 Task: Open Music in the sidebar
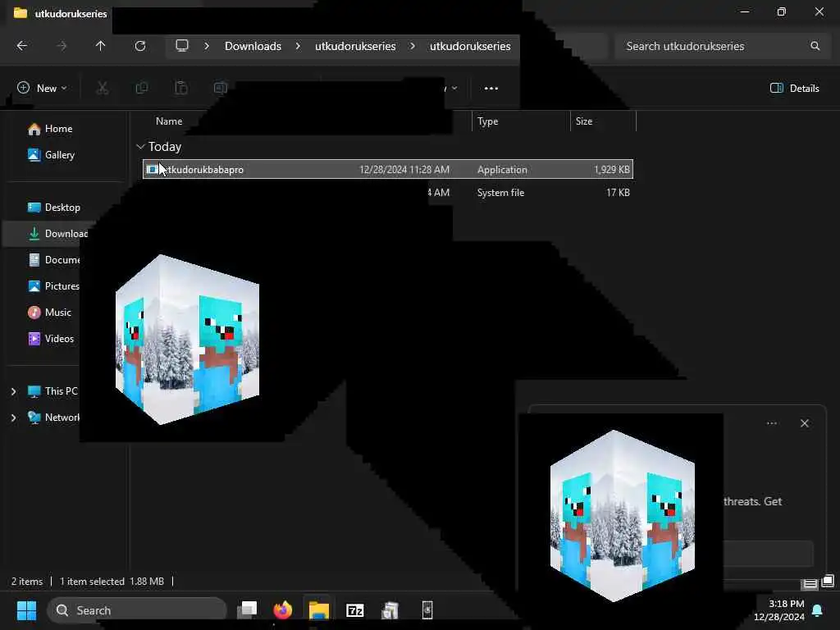coord(49,313)
